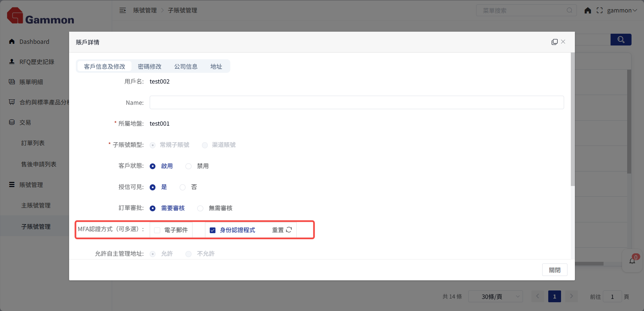Expand the 賬號管理 sidebar menu

point(31,185)
